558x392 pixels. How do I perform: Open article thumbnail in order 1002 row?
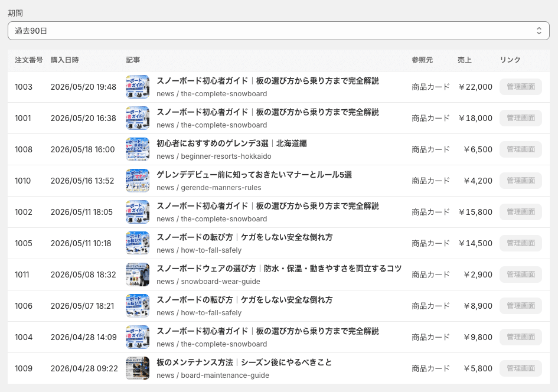coord(138,212)
